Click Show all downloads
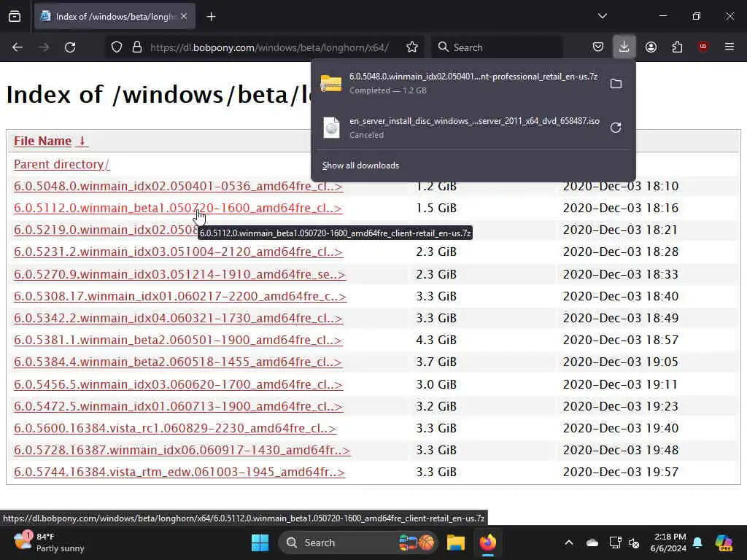This screenshot has width=747, height=560. tap(360, 166)
